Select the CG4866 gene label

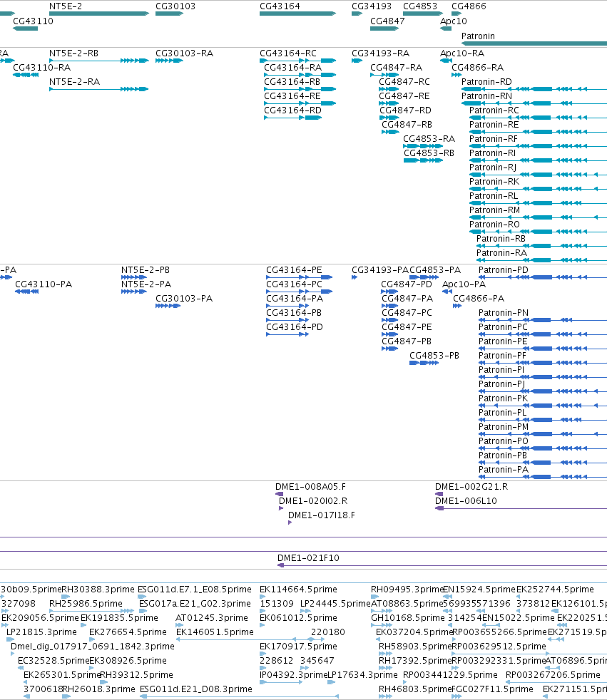[x=469, y=6]
